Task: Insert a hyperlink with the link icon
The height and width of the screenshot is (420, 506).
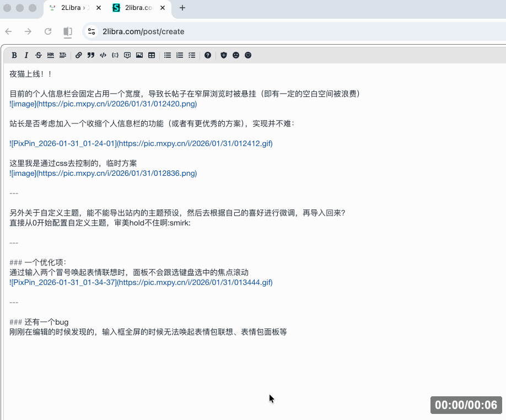Action: point(79,55)
